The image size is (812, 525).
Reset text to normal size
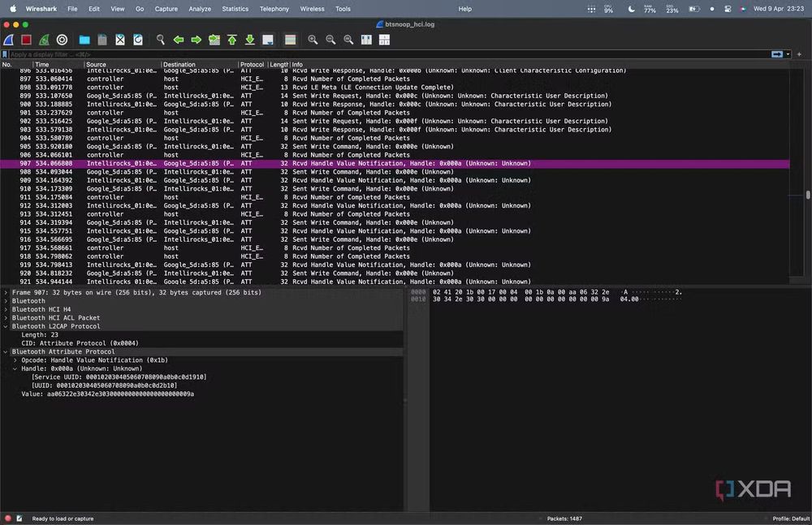pyautogui.click(x=348, y=40)
